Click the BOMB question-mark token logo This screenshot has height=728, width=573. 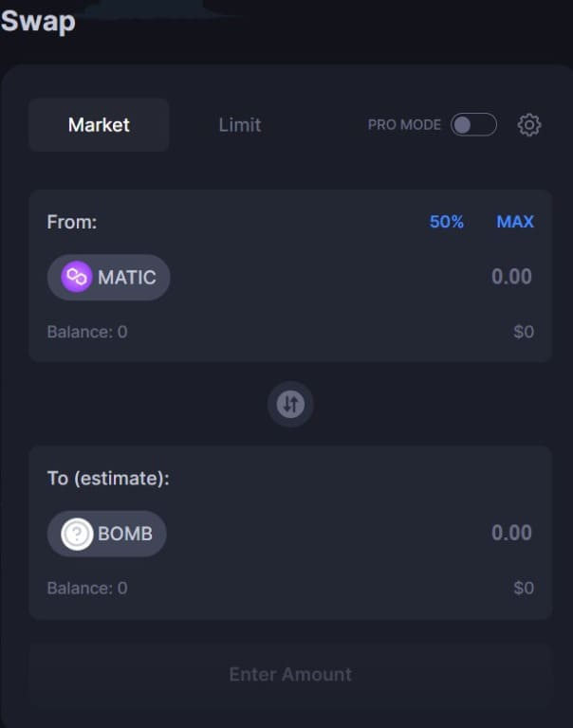(77, 534)
